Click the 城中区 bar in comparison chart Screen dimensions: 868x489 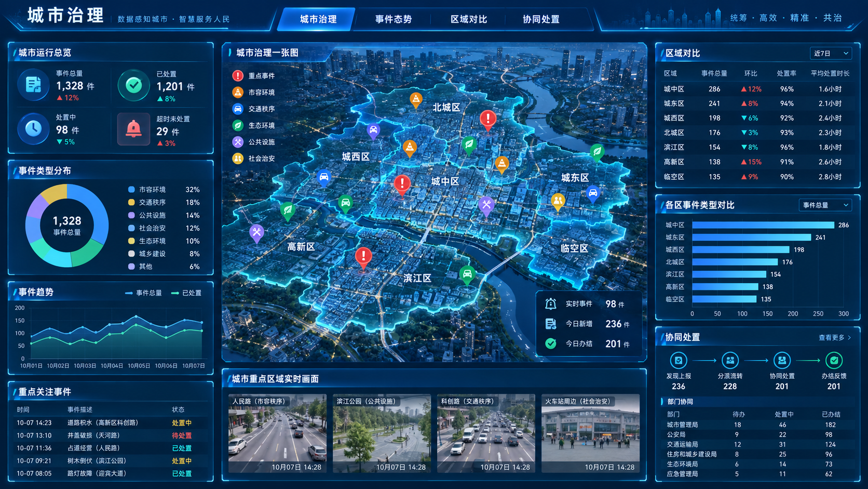click(763, 225)
